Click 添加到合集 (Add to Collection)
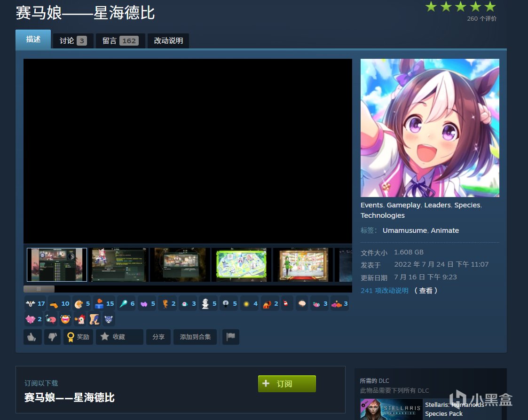 click(x=195, y=337)
